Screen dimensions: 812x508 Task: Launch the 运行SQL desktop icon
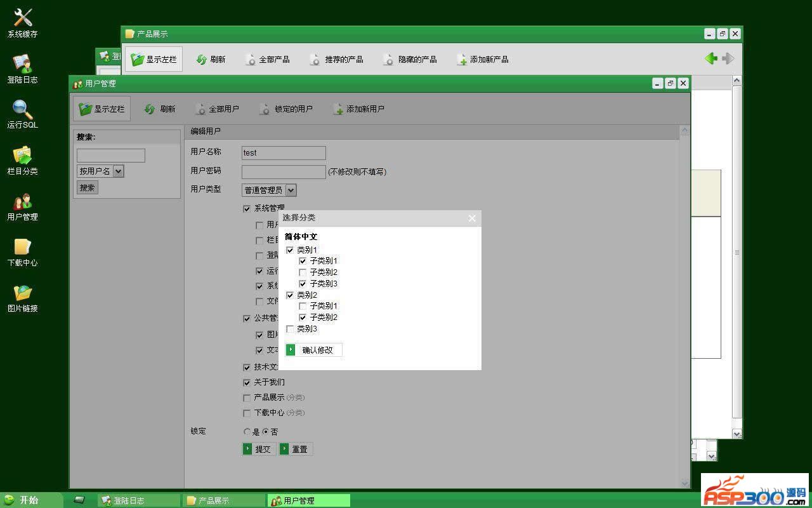[22, 114]
